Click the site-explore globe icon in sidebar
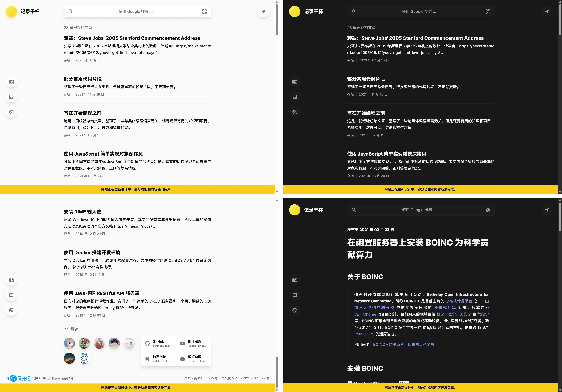The height and width of the screenshot is (392, 562). point(11,112)
